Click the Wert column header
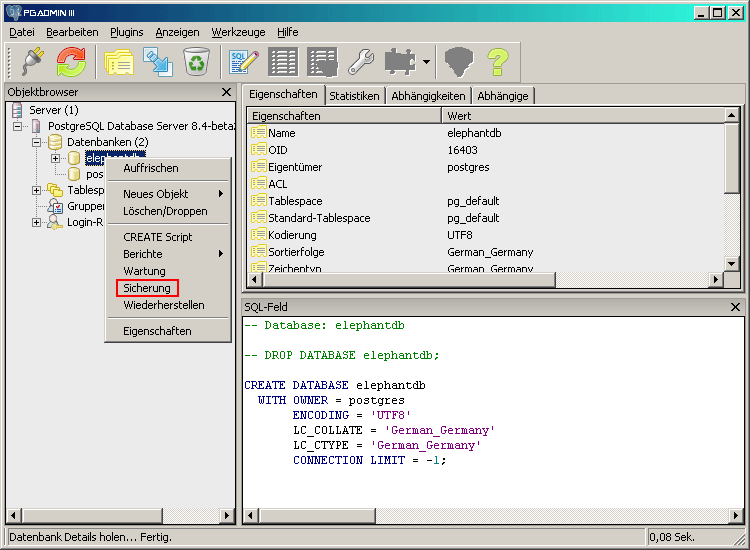This screenshot has width=750, height=550. [583, 116]
